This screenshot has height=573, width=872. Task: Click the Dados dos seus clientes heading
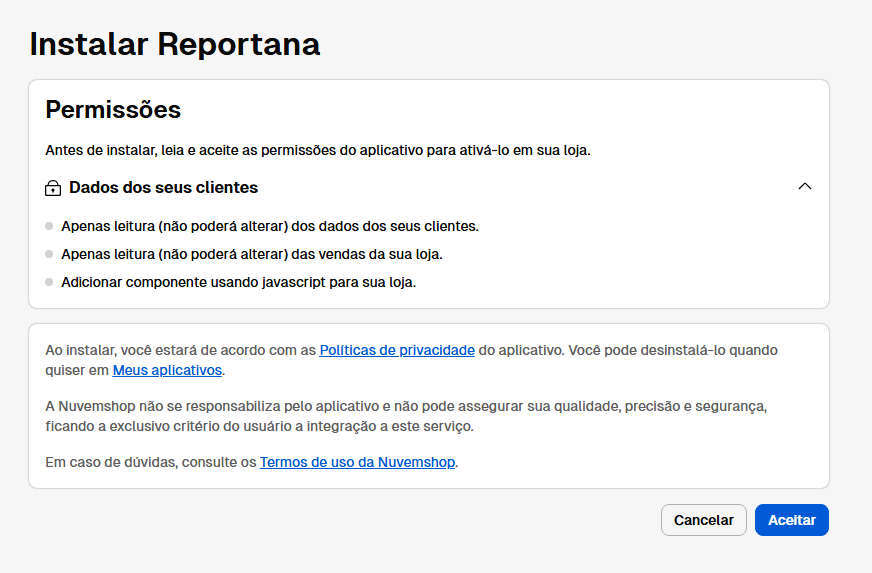[164, 187]
